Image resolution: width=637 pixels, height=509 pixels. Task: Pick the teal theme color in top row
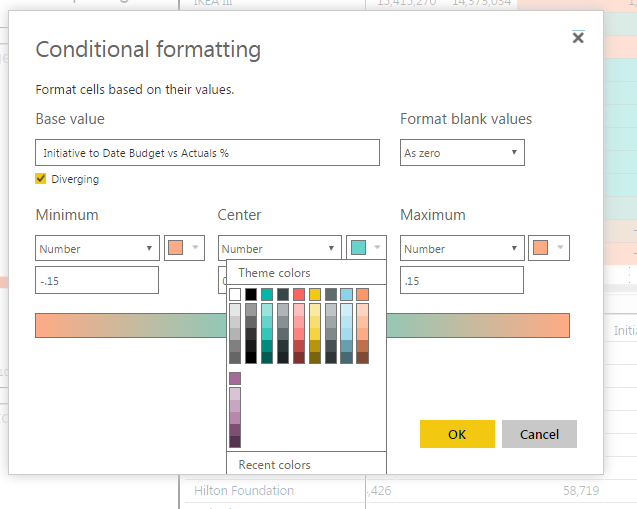267,295
